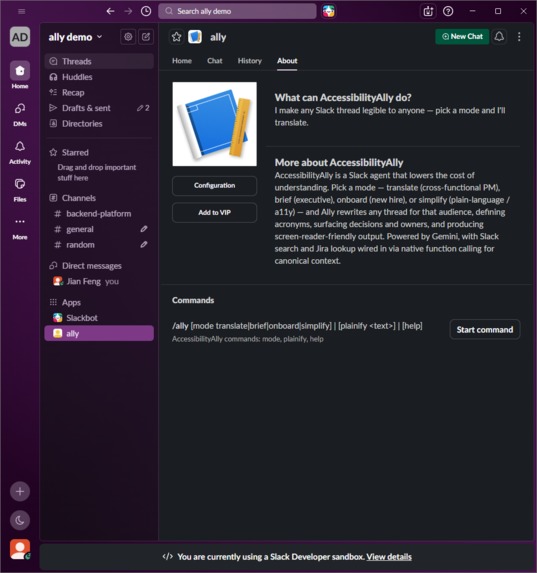The width and height of the screenshot is (537, 573).
Task: Expand the ally demo workspace dropdown
Action: click(75, 37)
